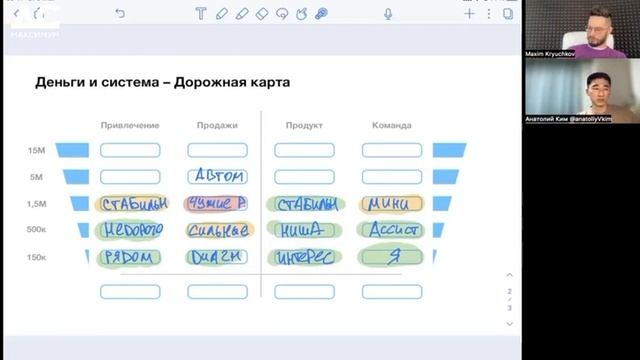Click Maxim Kryuchkov video thumbnail
Screen dimensions: 640x360
click(582, 29)
